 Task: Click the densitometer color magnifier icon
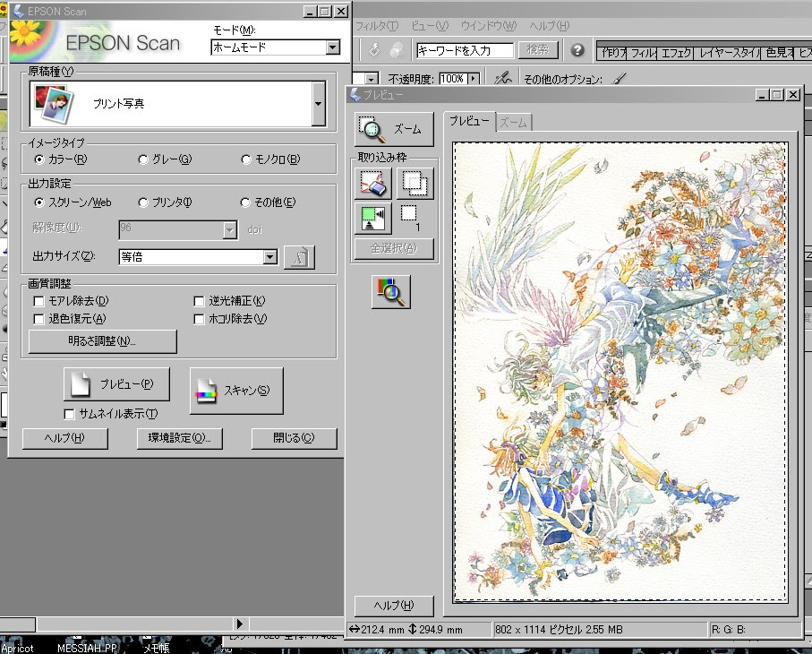[x=391, y=292]
